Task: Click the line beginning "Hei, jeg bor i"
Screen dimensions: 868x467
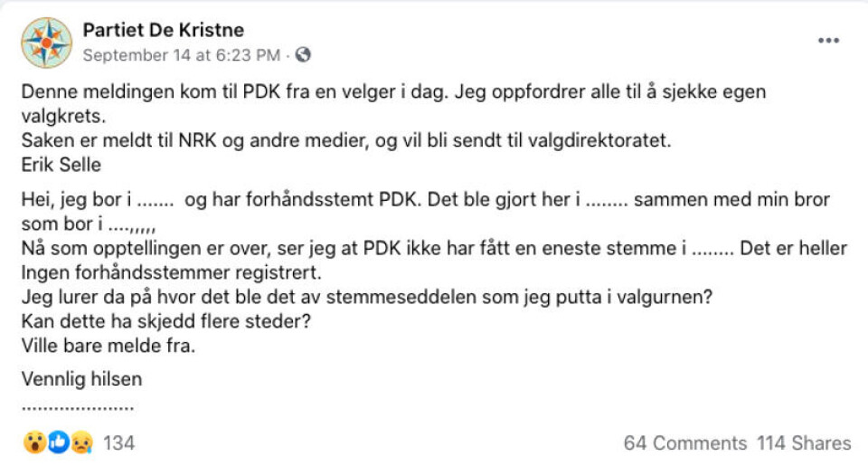Action: (x=425, y=200)
